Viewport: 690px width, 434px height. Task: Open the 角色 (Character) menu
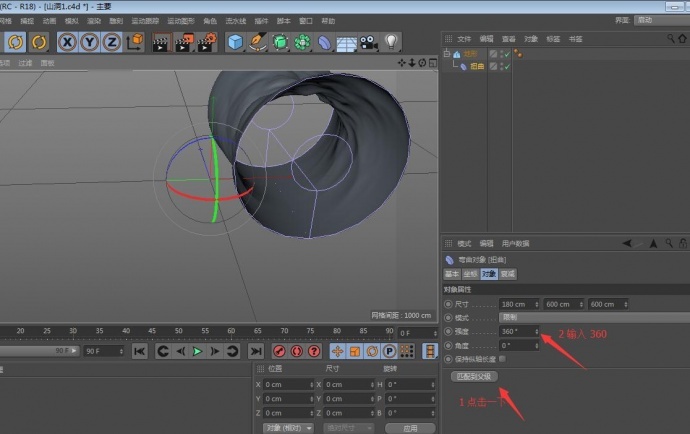click(x=210, y=21)
